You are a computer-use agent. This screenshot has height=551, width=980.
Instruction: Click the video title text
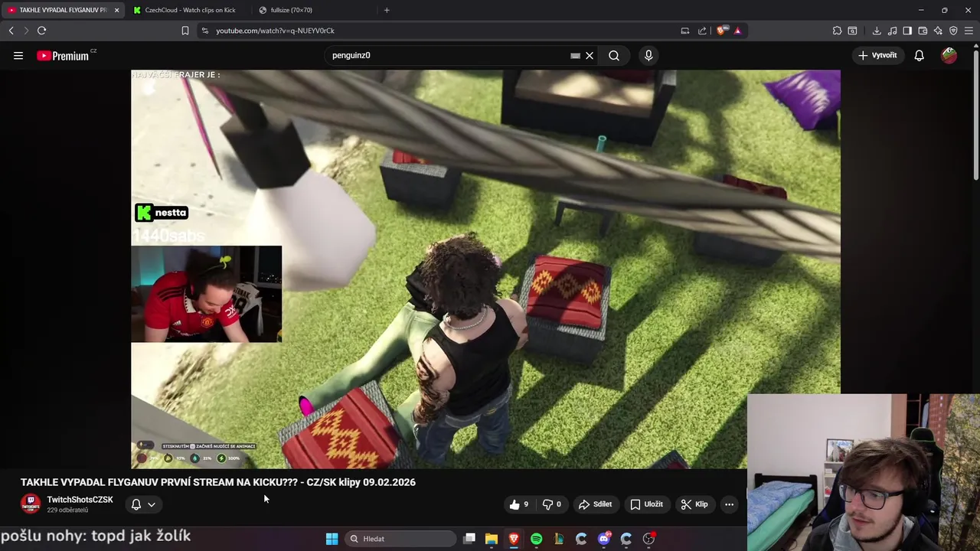tap(218, 482)
